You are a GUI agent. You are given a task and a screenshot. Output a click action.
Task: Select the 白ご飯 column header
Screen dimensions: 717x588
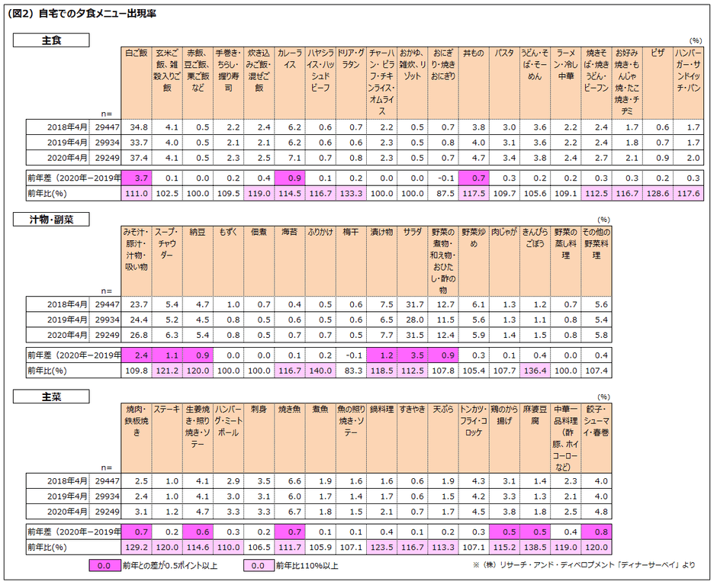(137, 83)
